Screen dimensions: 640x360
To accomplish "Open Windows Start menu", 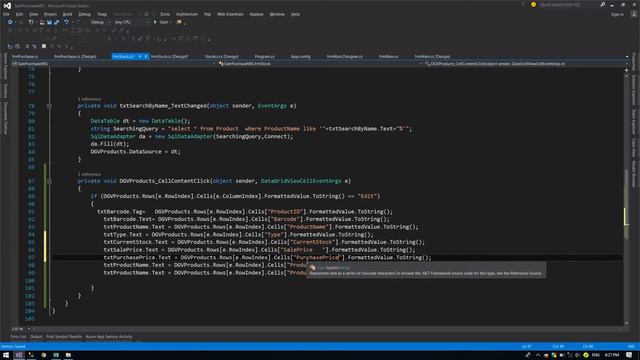I will pos(6,355).
